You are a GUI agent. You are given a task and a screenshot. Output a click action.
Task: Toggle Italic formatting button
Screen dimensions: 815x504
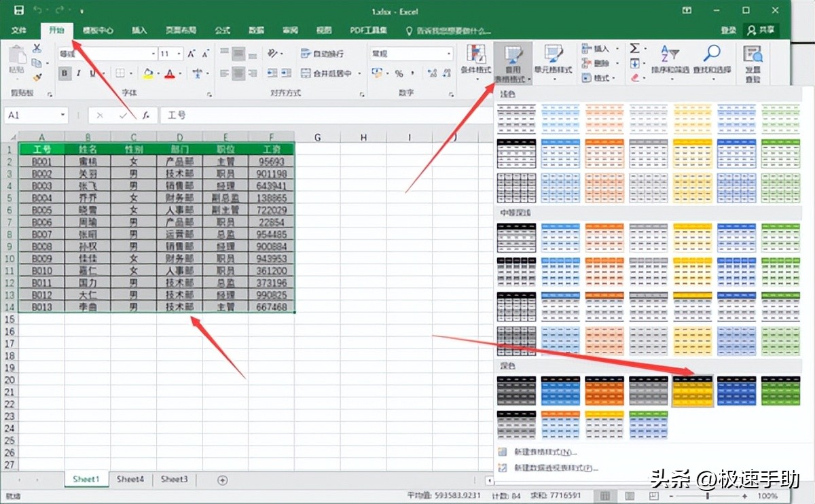point(79,73)
